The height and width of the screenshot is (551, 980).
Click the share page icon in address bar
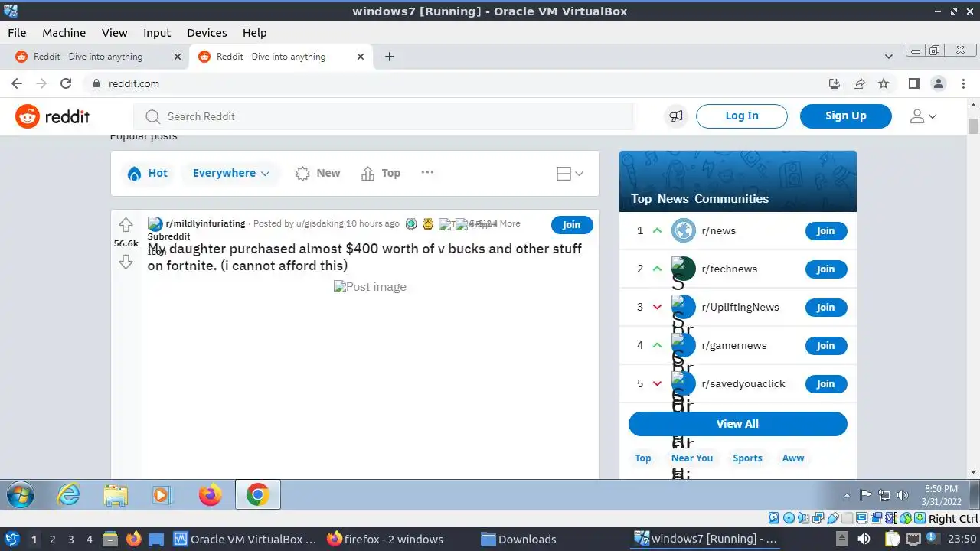[x=859, y=83]
